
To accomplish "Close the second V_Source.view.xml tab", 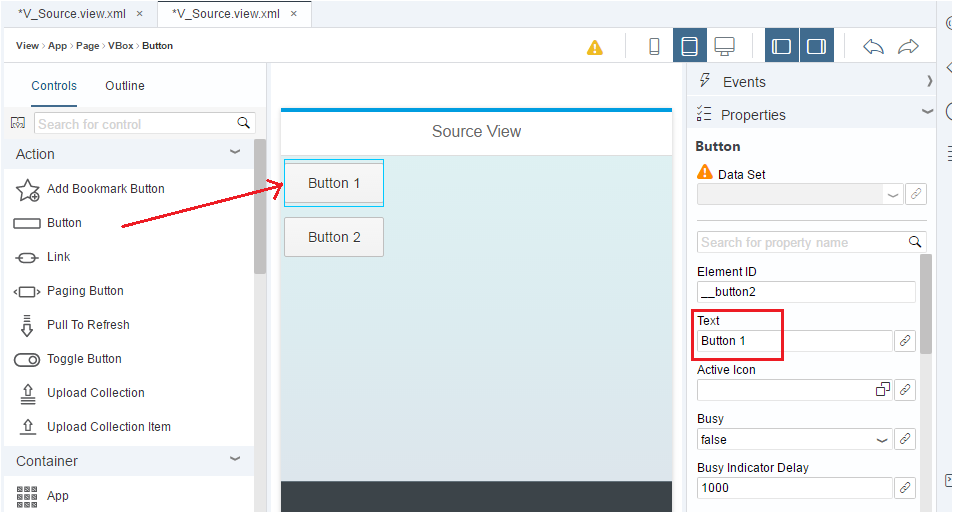I will [x=294, y=13].
